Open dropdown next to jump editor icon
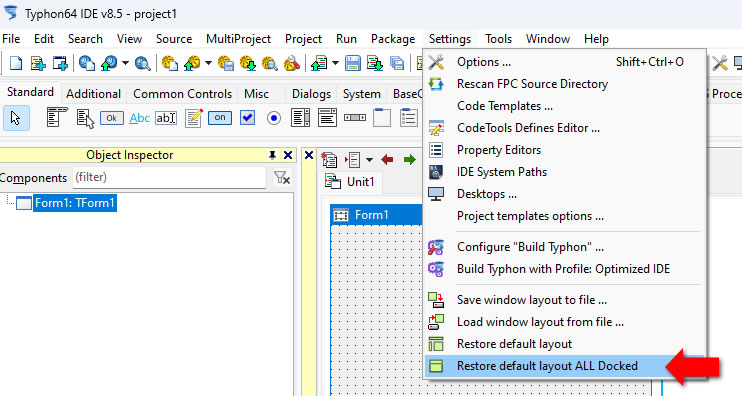Viewport: 742px width, 396px height. click(x=369, y=160)
